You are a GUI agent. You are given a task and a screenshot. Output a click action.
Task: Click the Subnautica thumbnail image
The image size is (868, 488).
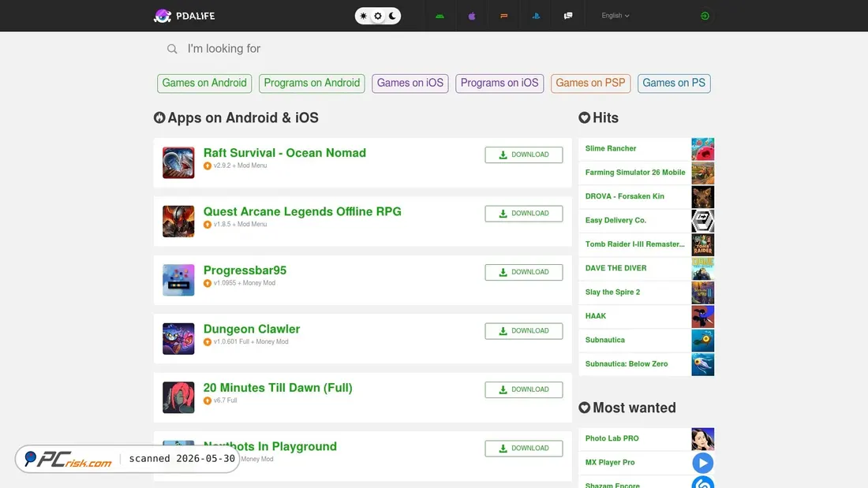[702, 341]
